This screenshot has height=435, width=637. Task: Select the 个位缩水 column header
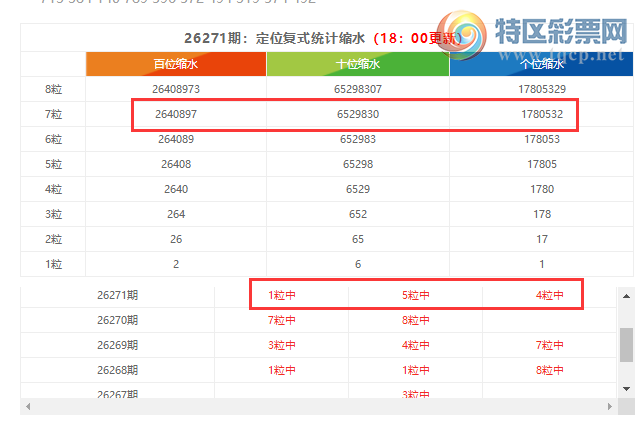tap(542, 64)
